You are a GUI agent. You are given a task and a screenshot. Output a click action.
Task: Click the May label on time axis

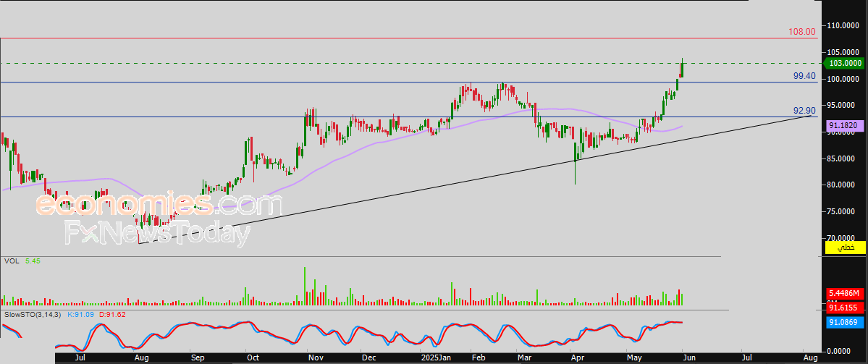pos(634,358)
